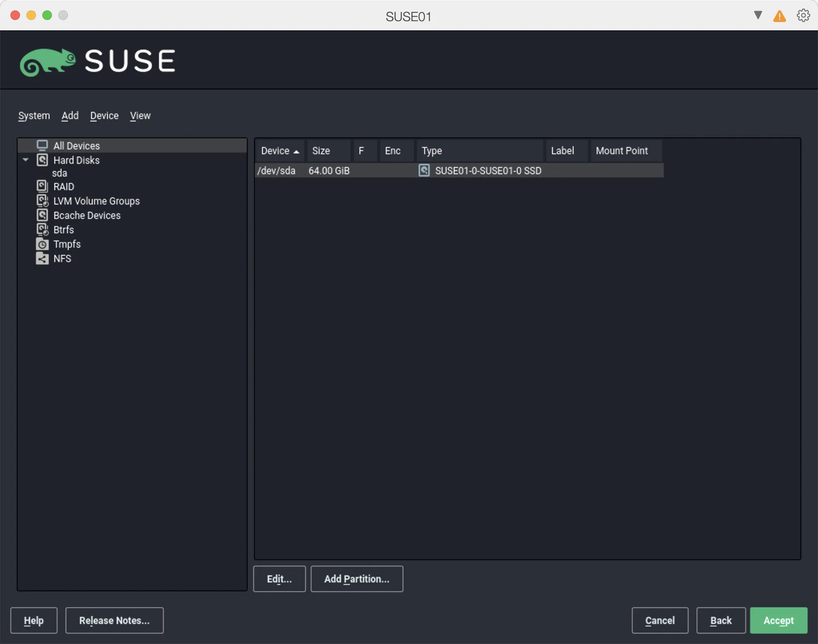Image resolution: width=818 pixels, height=644 pixels.
Task: Click the warning triangle in the title bar
Action: (x=779, y=15)
